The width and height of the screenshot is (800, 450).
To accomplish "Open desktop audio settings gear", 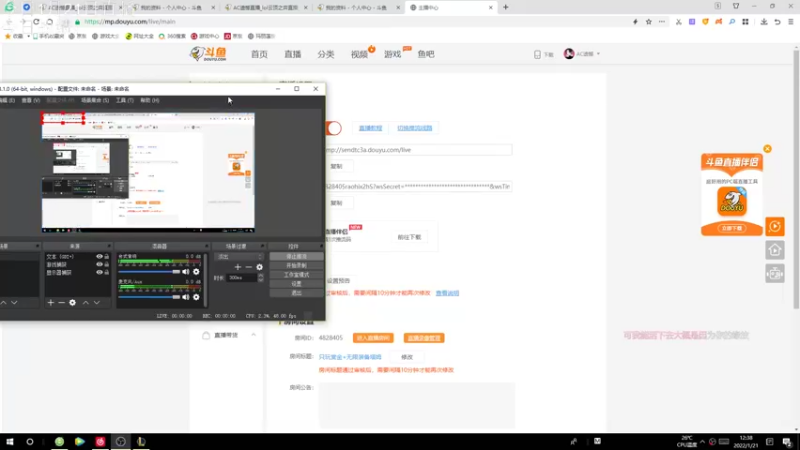I will (x=196, y=272).
